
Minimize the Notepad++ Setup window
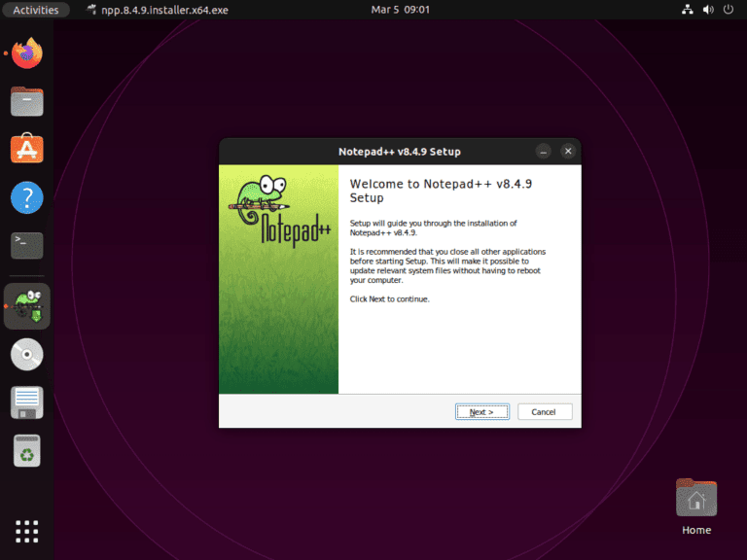(543, 152)
